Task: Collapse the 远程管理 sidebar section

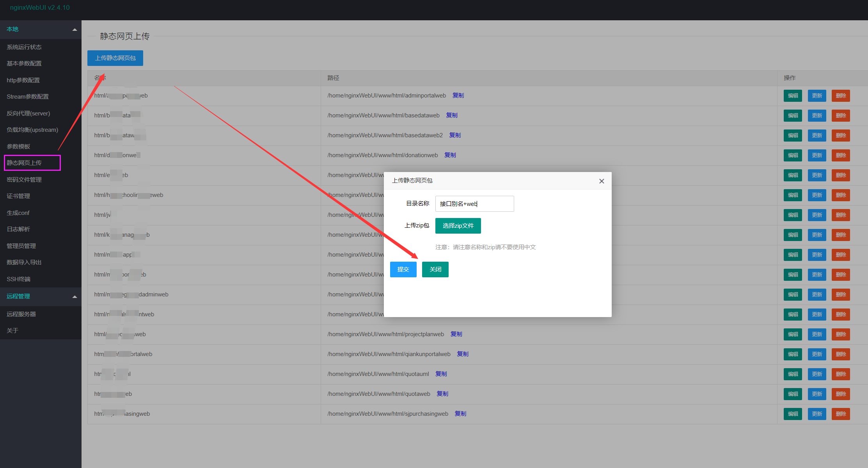Action: pyautogui.click(x=75, y=297)
